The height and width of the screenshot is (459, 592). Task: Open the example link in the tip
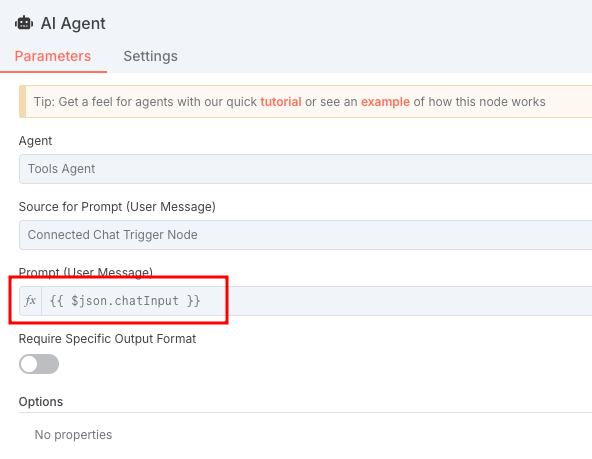point(385,102)
